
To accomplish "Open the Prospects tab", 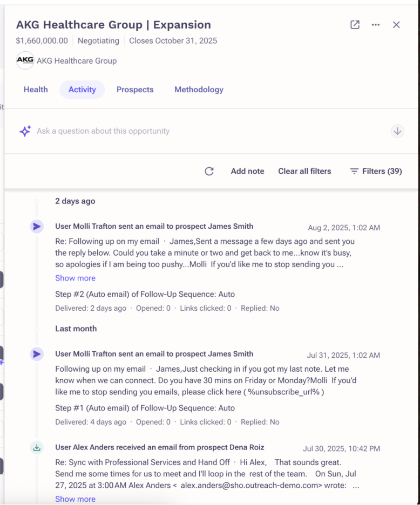I will 135,90.
